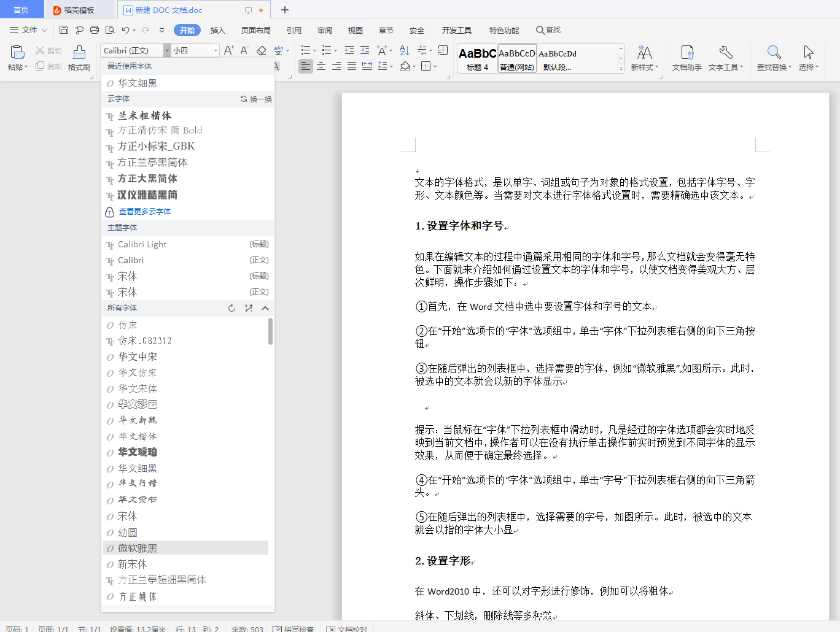The height and width of the screenshot is (632, 840).
Task: Toggle align left paragraph button
Action: pos(306,66)
